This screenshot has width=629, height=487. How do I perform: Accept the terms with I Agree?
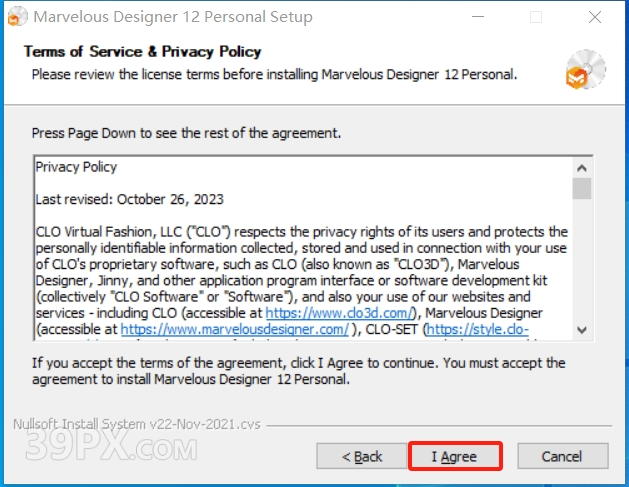(x=455, y=456)
